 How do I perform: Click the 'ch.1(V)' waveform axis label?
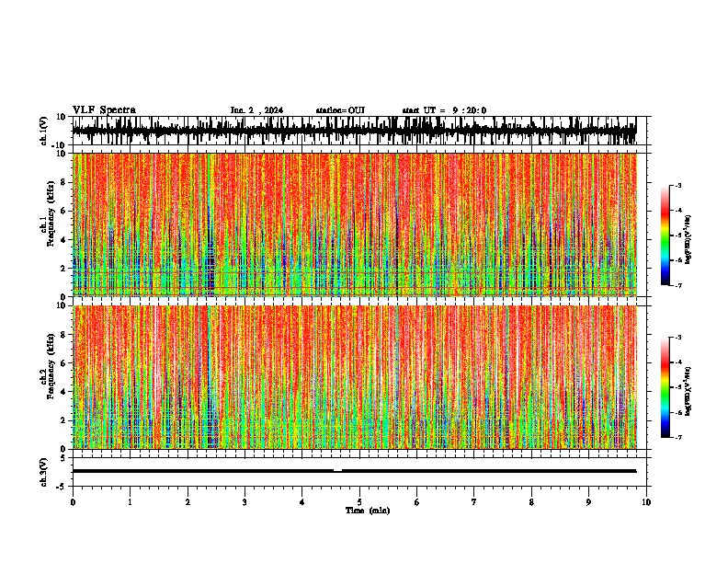click(x=44, y=131)
